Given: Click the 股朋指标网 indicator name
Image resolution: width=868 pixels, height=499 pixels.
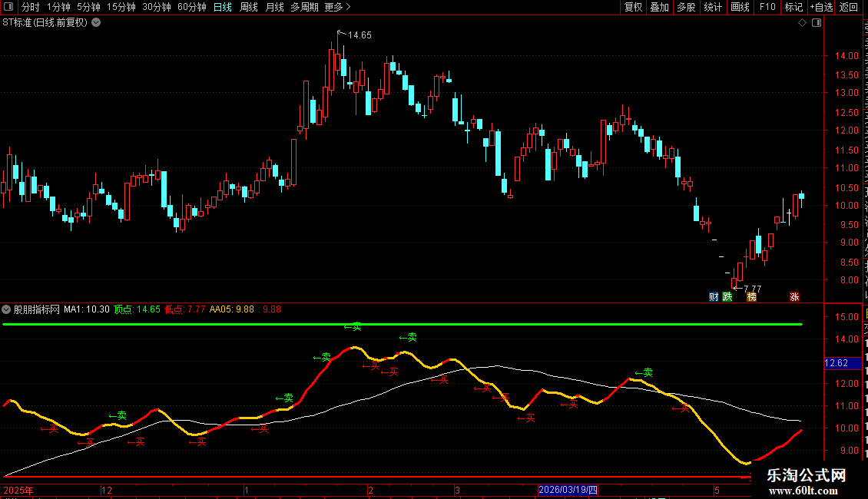Looking at the screenshot, I should (37, 309).
